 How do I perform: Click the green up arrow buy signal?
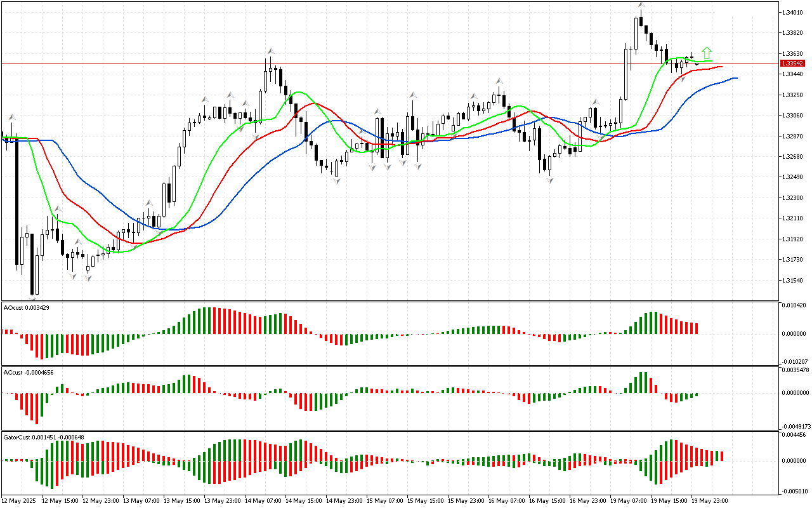[707, 53]
